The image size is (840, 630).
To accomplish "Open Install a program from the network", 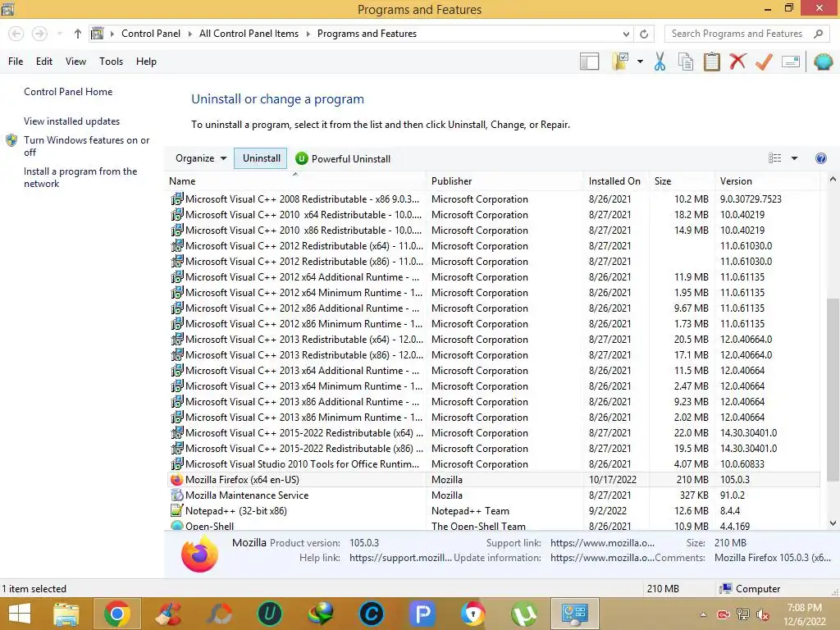I will [80, 177].
